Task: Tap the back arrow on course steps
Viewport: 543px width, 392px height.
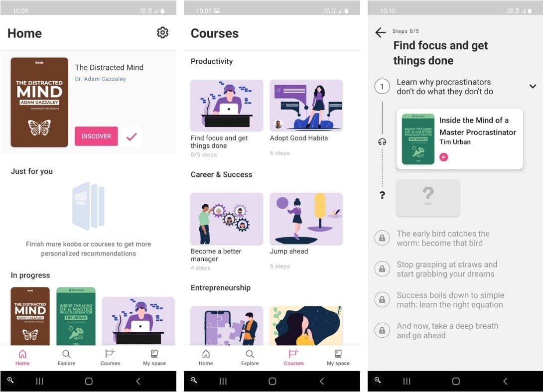Action: (x=381, y=33)
